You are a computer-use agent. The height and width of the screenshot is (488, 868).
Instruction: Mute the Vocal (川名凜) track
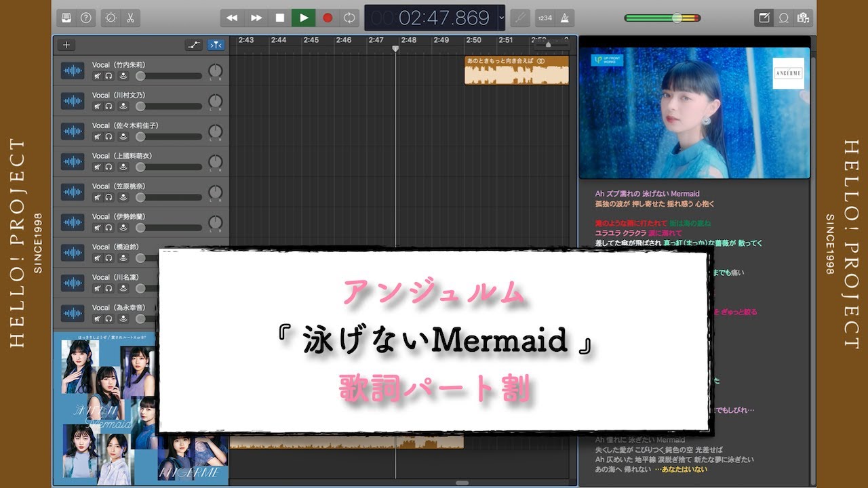click(x=98, y=288)
